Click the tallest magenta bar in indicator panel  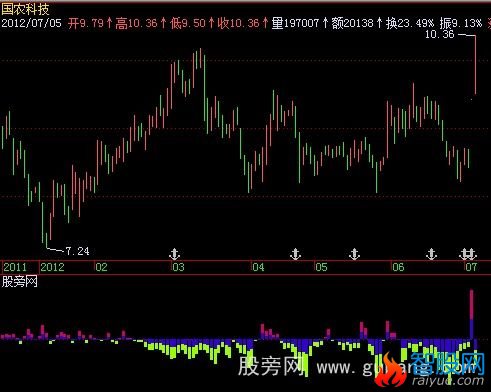[x=472, y=313]
